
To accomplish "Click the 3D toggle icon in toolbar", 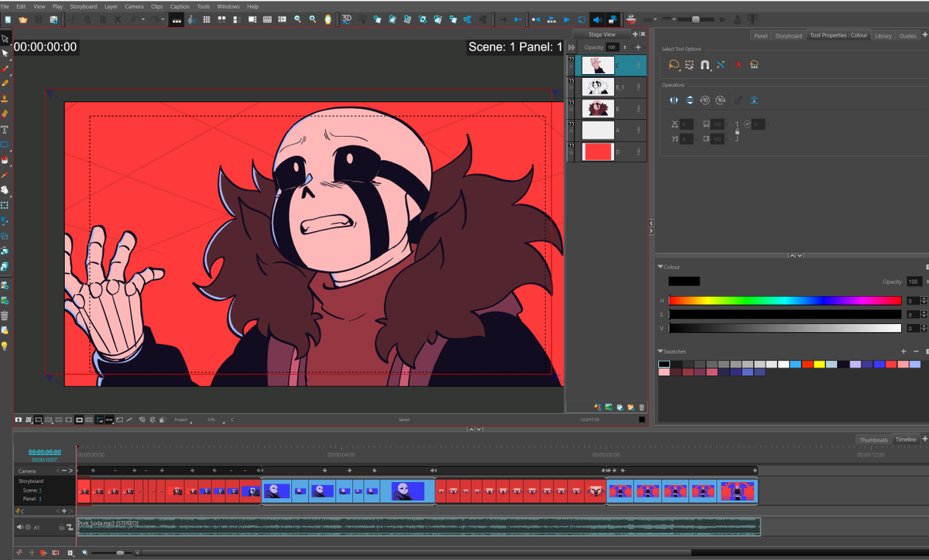I will click(347, 19).
